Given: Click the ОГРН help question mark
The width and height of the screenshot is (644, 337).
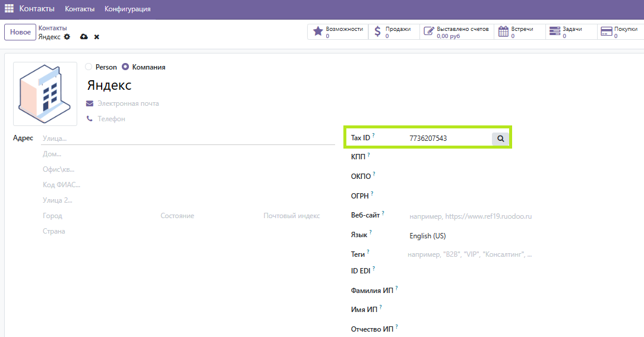Looking at the screenshot, I should (372, 194).
